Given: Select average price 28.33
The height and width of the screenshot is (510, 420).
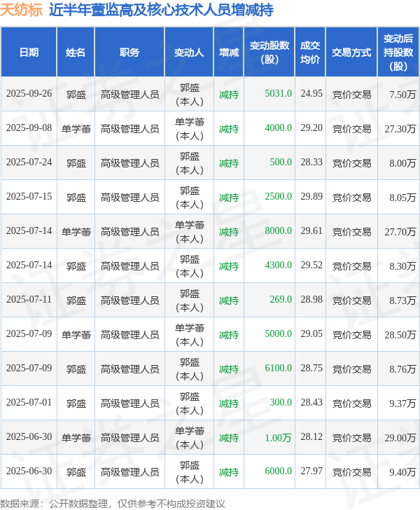Looking at the screenshot, I should [311, 163].
